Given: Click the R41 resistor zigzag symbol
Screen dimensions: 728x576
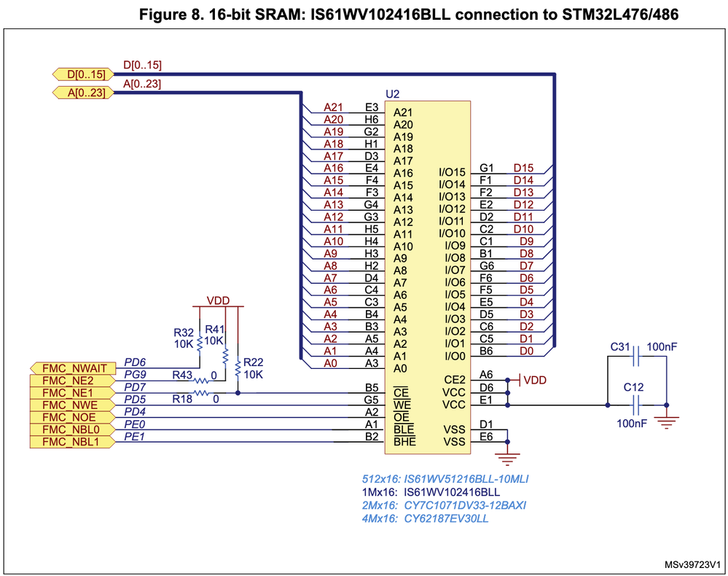Looking at the screenshot, I should (226, 357).
